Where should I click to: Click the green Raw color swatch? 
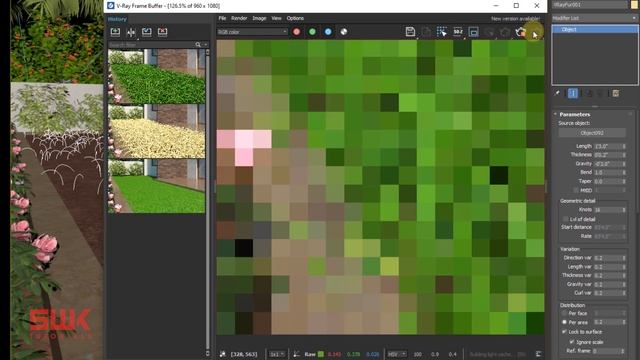coord(321,354)
